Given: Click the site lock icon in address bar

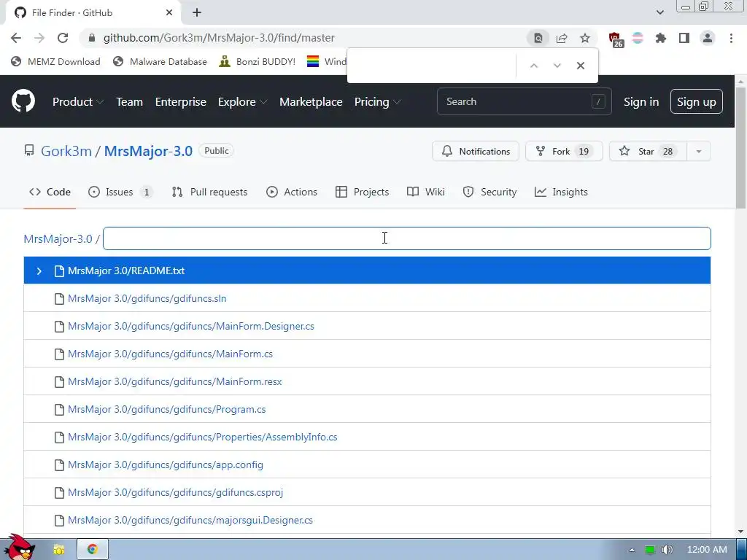Looking at the screenshot, I should (93, 38).
